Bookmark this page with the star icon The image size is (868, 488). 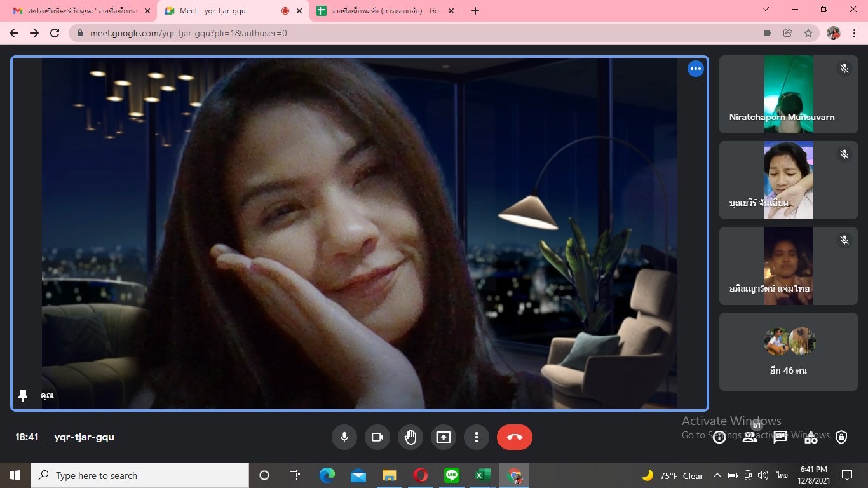pyautogui.click(x=808, y=33)
